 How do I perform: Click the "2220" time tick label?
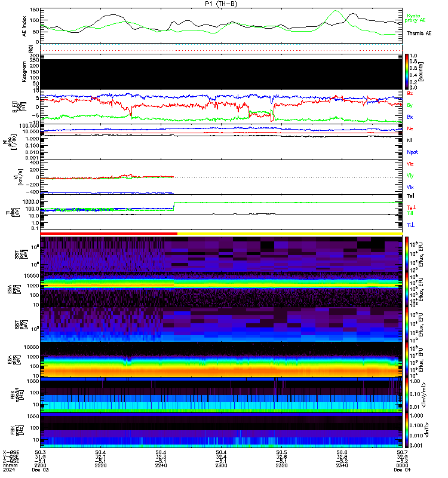pyautogui.click(x=100, y=465)
